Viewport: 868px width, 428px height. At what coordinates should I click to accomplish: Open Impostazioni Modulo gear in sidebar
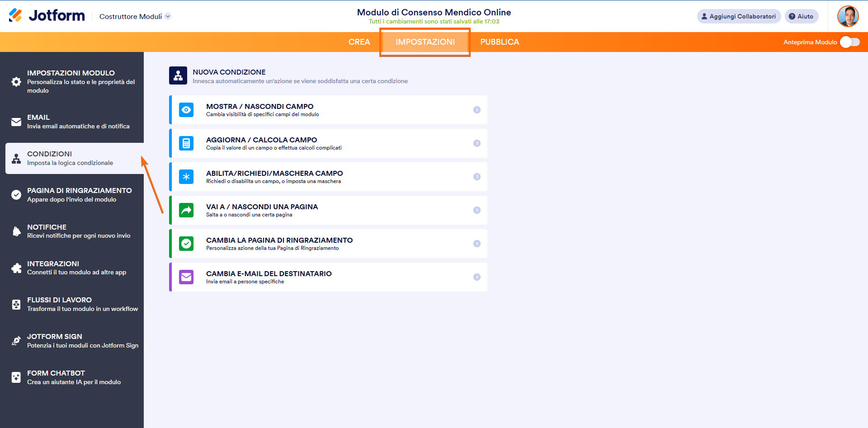16,82
